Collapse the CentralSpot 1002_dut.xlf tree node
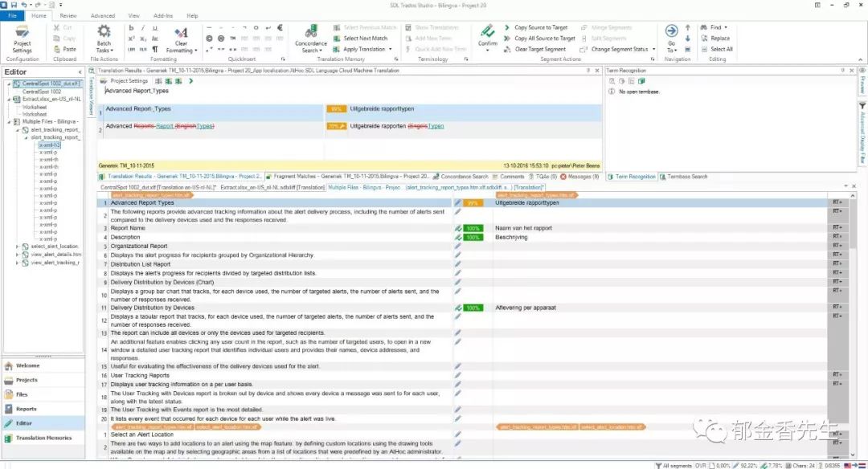The width and height of the screenshot is (868, 469). (x=9, y=84)
